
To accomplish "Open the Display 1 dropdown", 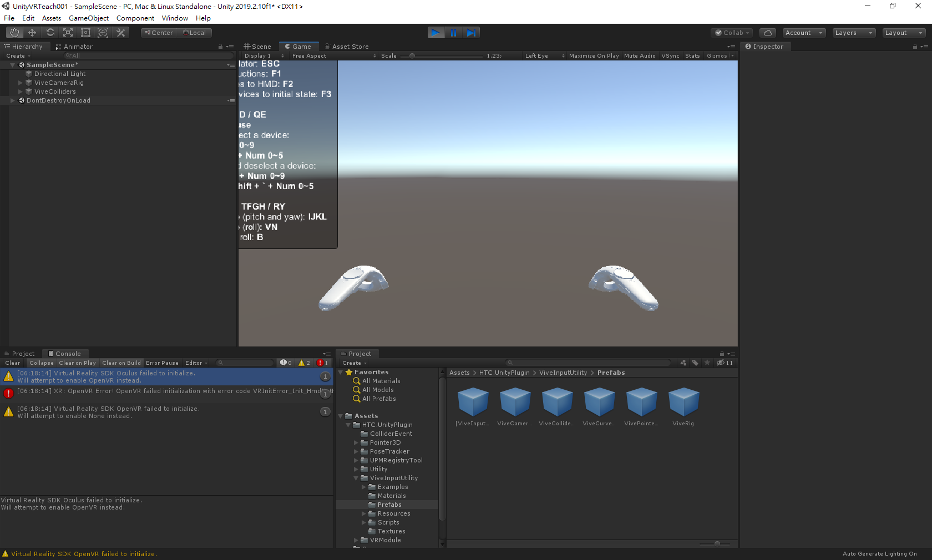I will pyautogui.click(x=264, y=55).
